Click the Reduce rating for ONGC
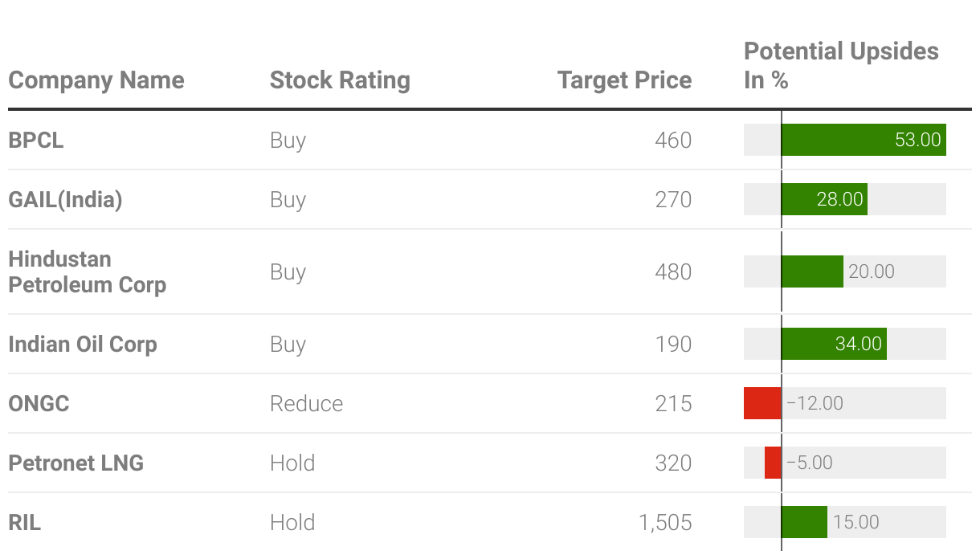980x559 pixels. coord(306,403)
